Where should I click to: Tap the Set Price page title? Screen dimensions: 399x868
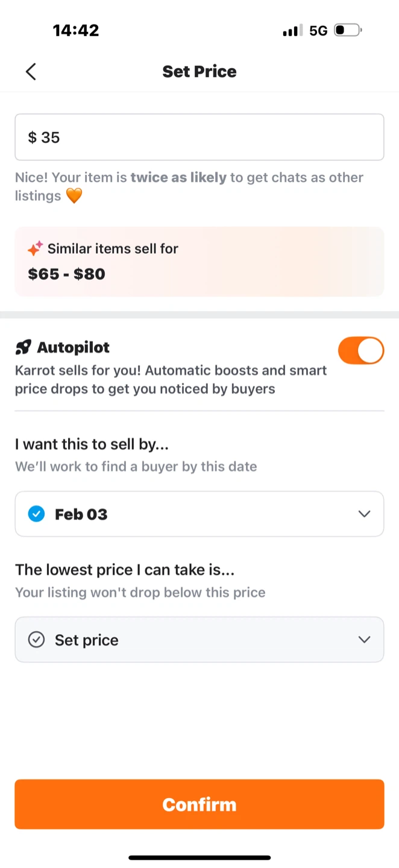tap(199, 72)
